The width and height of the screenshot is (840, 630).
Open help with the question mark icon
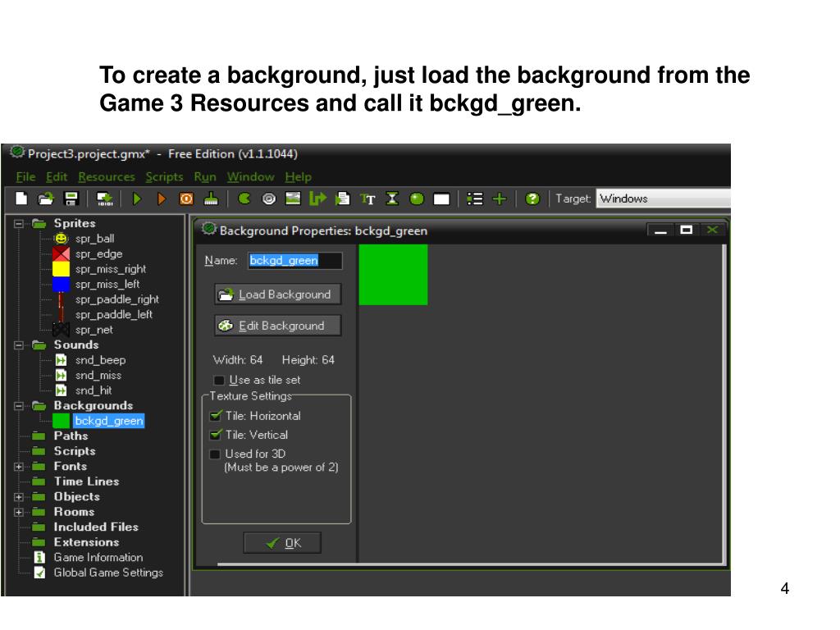(x=532, y=199)
